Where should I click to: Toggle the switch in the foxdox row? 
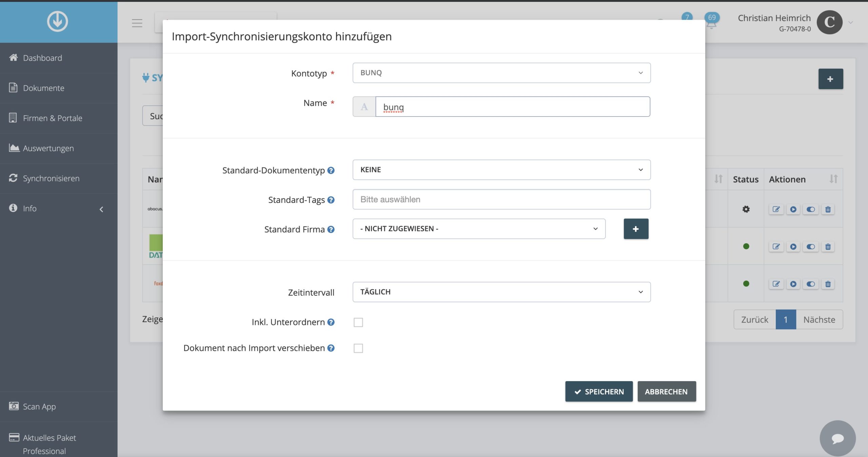click(811, 284)
